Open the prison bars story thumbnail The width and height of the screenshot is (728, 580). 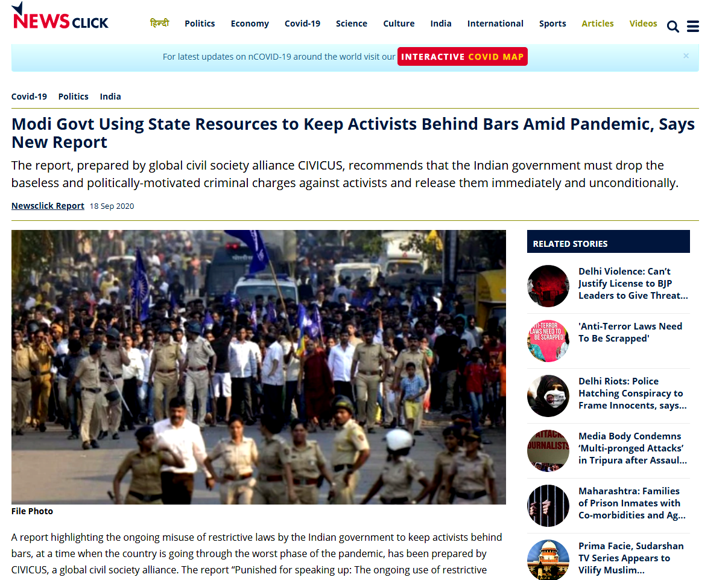[x=548, y=506]
